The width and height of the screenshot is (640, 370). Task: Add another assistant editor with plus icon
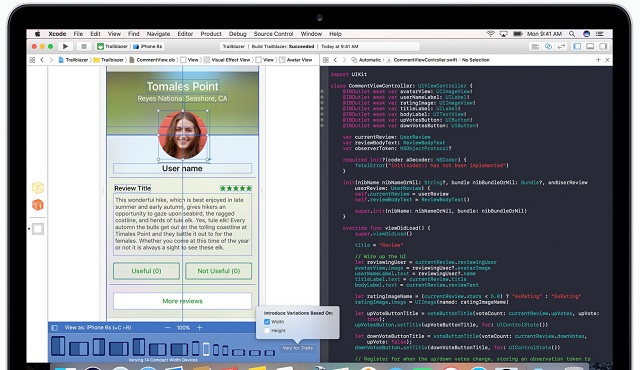click(598, 60)
